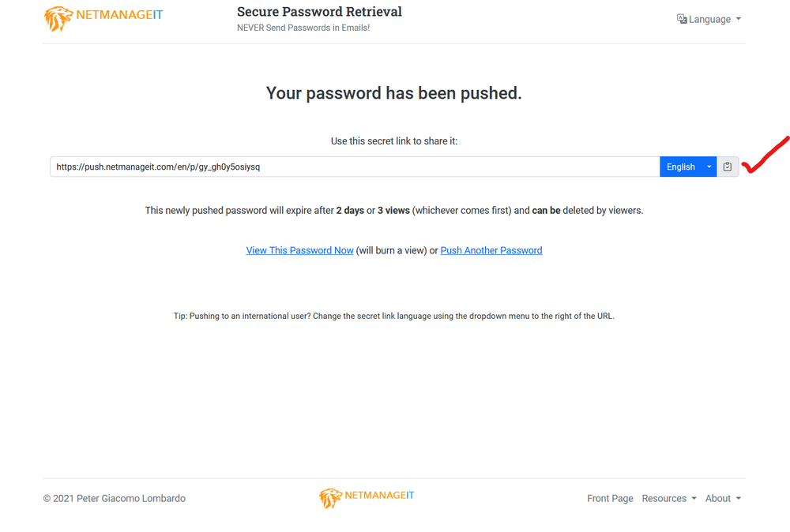Click the 'Your password has been pushed' heading

[393, 93]
